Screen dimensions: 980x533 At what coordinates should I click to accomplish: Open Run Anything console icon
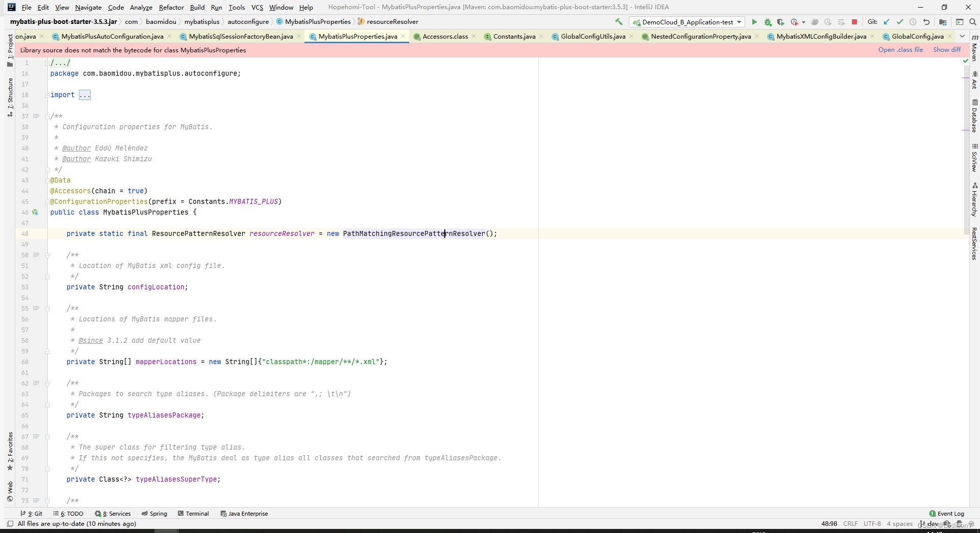[960, 22]
